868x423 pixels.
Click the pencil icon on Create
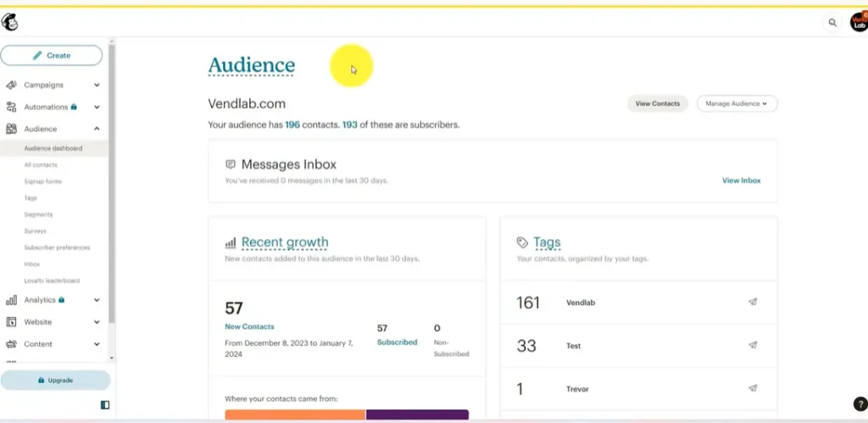(x=37, y=55)
